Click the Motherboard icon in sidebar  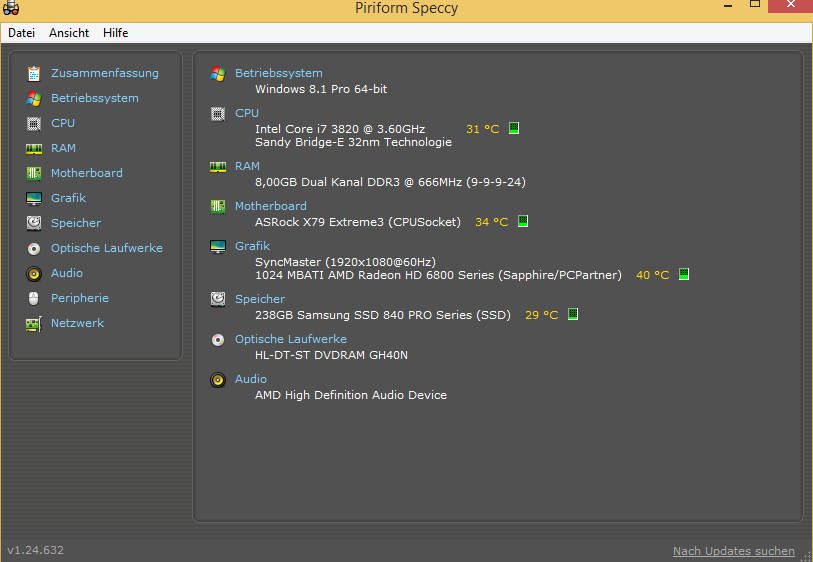pyautogui.click(x=34, y=173)
